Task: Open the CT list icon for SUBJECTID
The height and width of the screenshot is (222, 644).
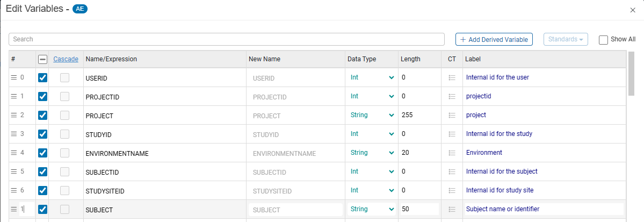Action: [x=452, y=172]
